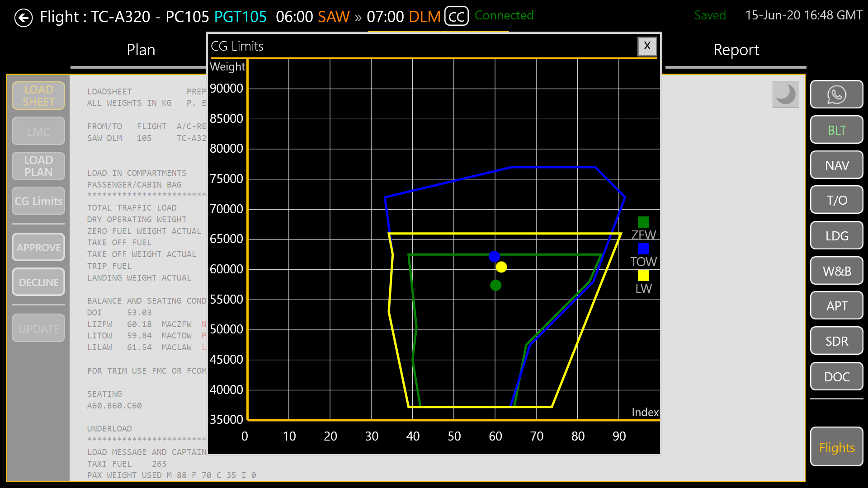Click the Connected status text
Image resolution: width=868 pixels, height=488 pixels.
coord(504,15)
